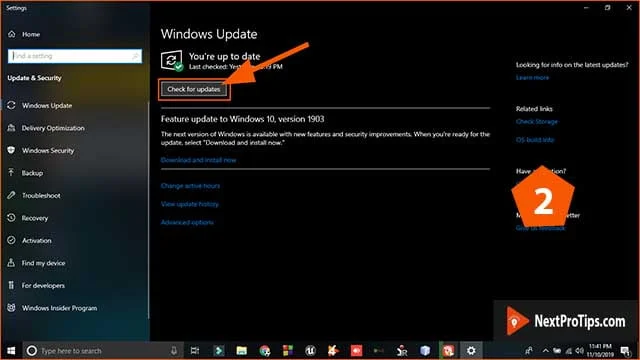Open OS build info link

[x=535, y=140]
